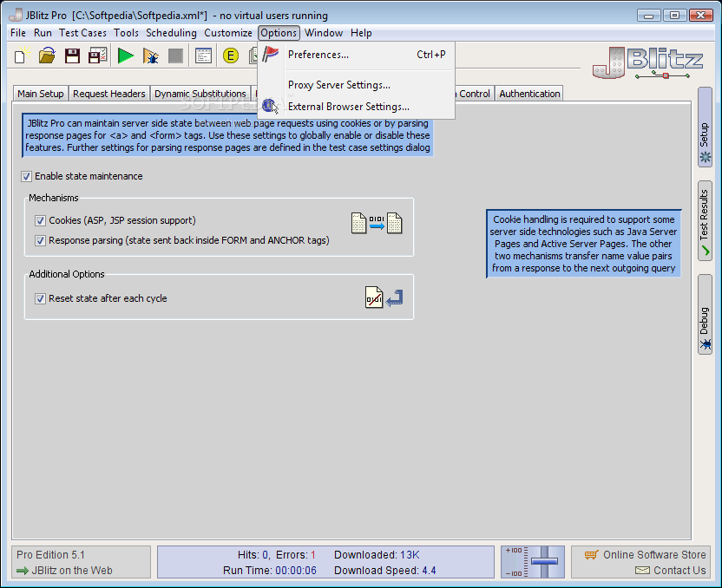Click the shopping cart store icon
The height and width of the screenshot is (588, 722).
coord(591,555)
